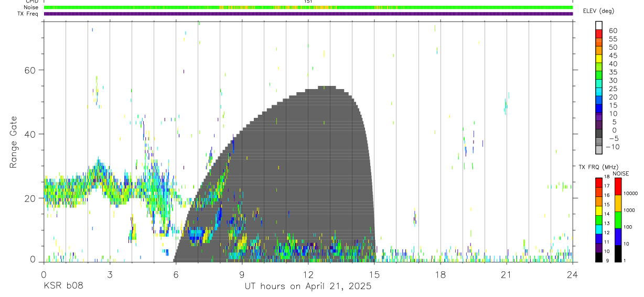Image resolution: width=644 pixels, height=297 pixels.
Task: Select the black bottom segment of TX FRQ colorbar
Action: point(599,257)
